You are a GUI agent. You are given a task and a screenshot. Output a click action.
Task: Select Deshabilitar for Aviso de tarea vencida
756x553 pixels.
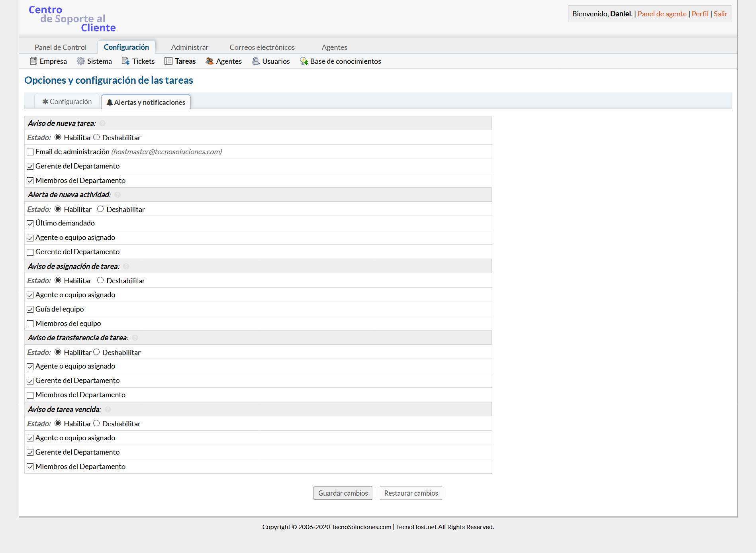pos(96,424)
